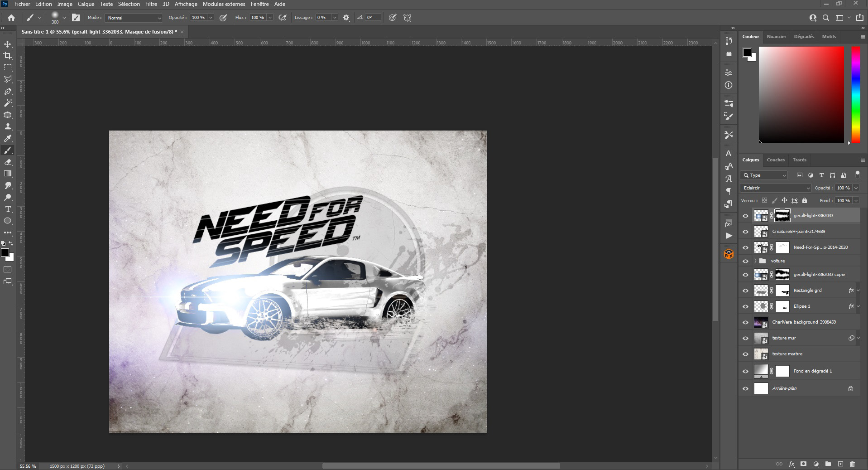Add a layer mask at panel bottom
The image size is (868, 470).
tap(803, 464)
